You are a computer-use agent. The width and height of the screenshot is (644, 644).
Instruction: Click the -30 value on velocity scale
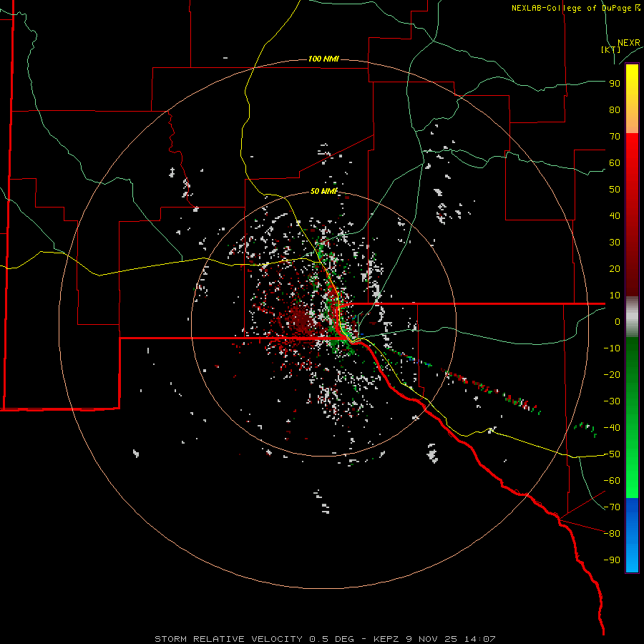pyautogui.click(x=612, y=401)
